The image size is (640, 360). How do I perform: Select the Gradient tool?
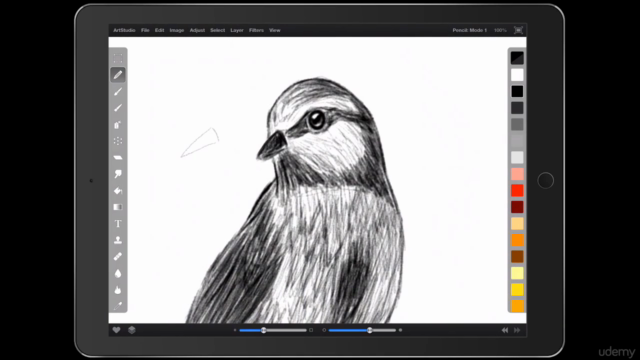[x=118, y=207]
